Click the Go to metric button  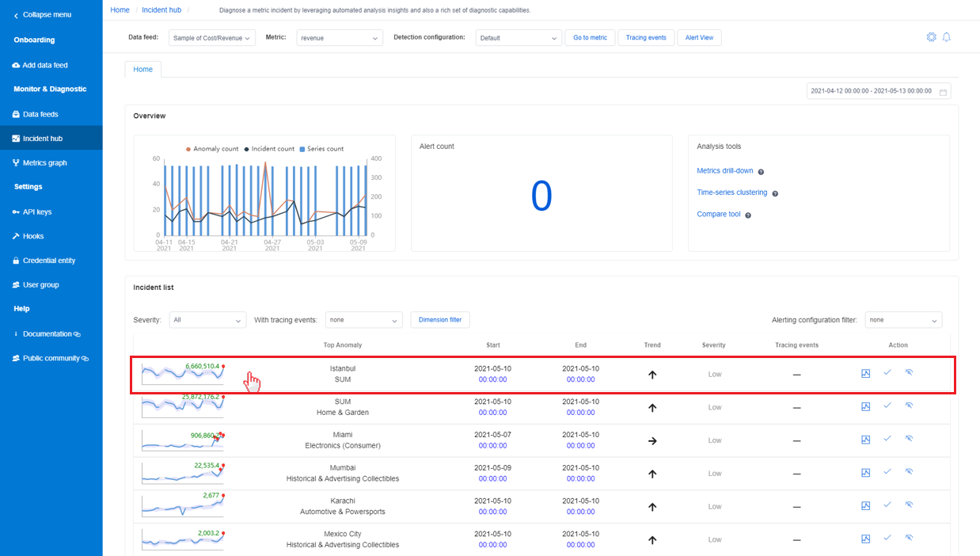coord(590,38)
